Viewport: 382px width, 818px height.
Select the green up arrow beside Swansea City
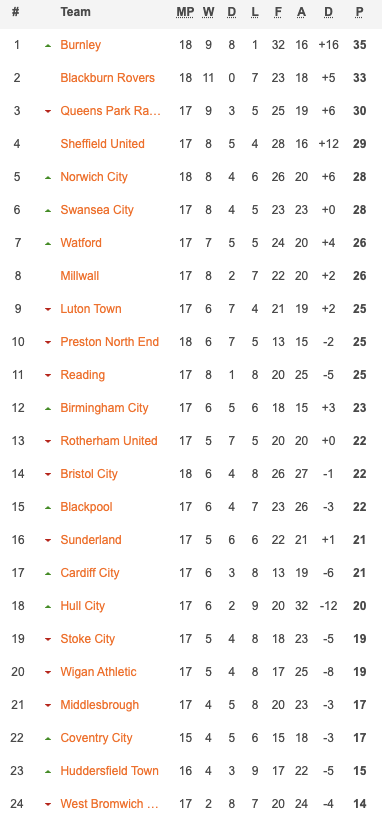(x=48, y=211)
